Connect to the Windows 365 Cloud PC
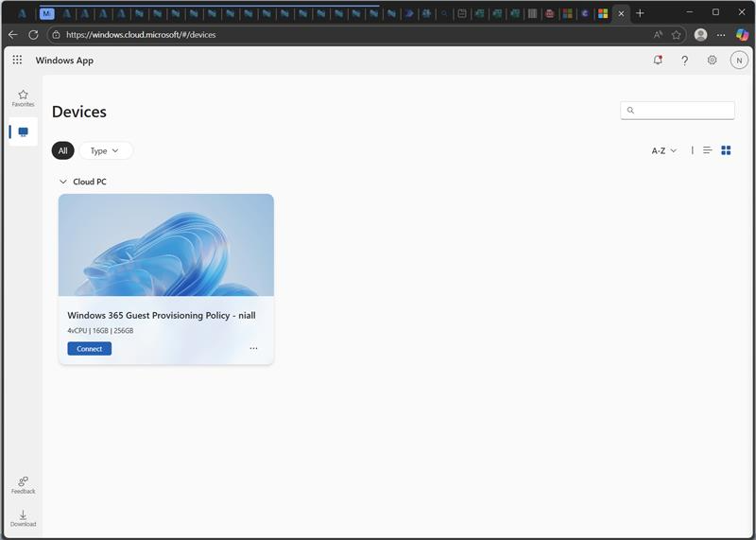 coord(89,348)
